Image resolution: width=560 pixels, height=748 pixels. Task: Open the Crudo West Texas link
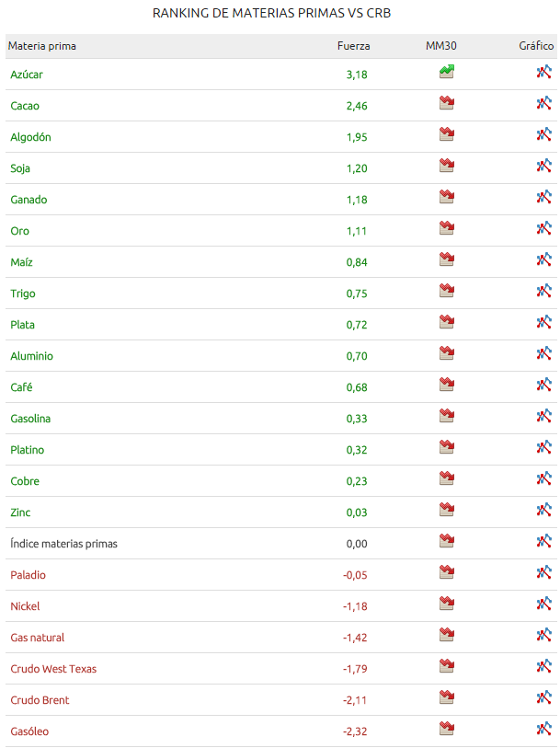(x=53, y=669)
